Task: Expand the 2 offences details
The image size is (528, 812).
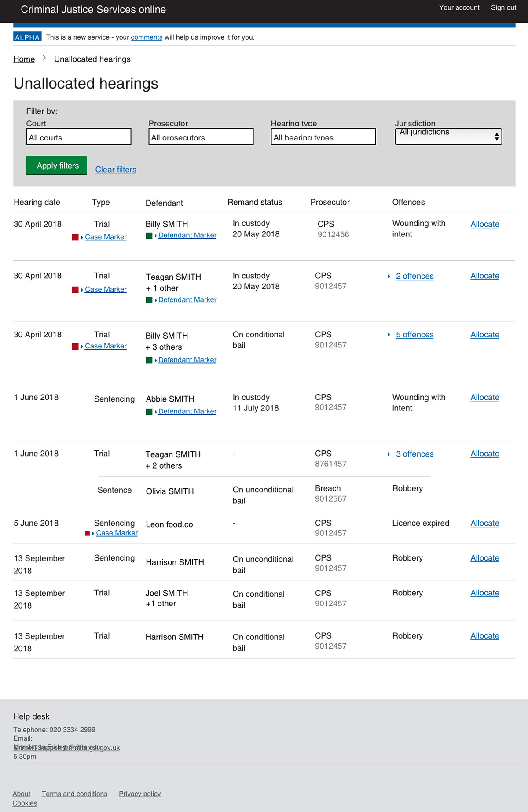Action: coord(414,277)
